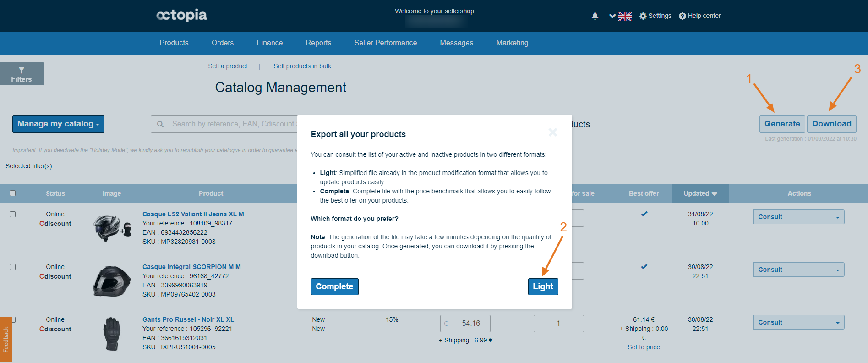Choose the Light export format

click(x=543, y=286)
